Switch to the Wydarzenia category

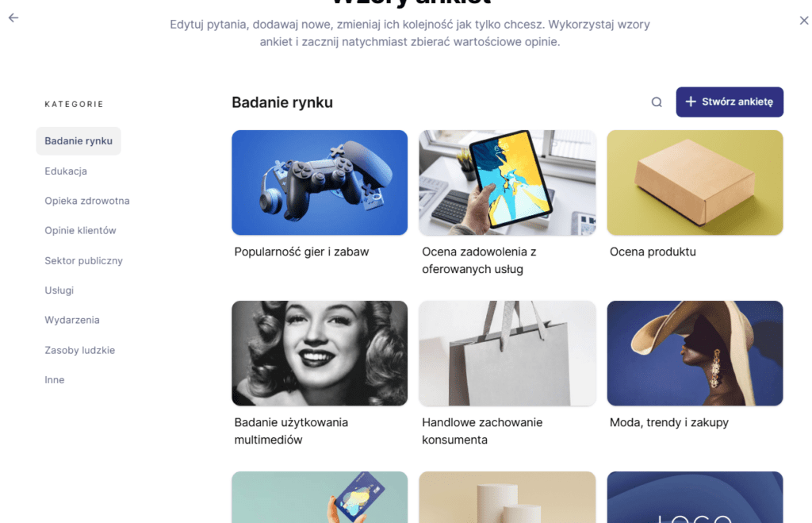(72, 320)
